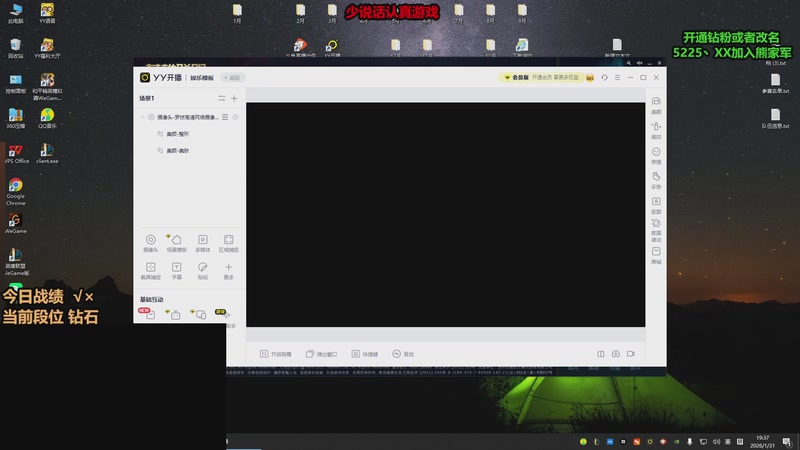Add a subtitle (字幕) source
Image resolution: width=800 pixels, height=450 pixels.
pos(176,268)
